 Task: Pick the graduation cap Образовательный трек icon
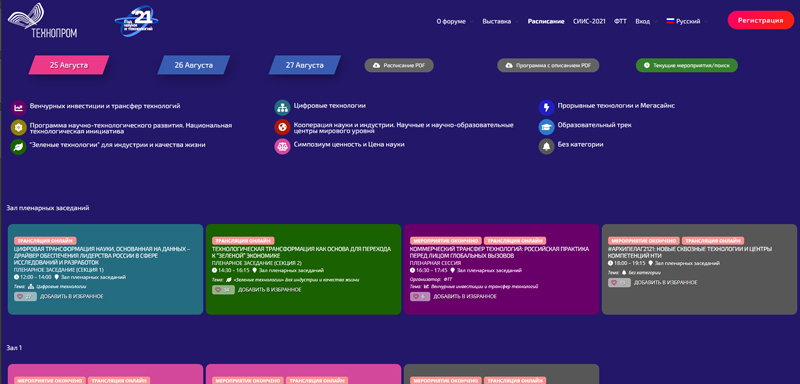click(546, 127)
